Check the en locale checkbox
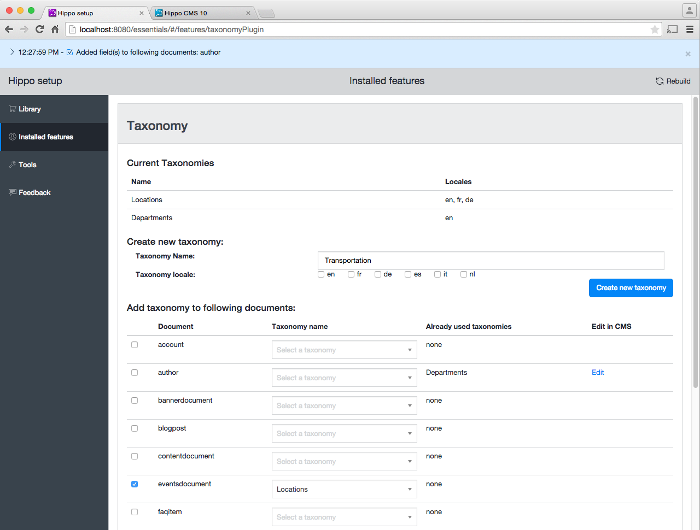Viewport: 700px width, 530px height. (321, 274)
